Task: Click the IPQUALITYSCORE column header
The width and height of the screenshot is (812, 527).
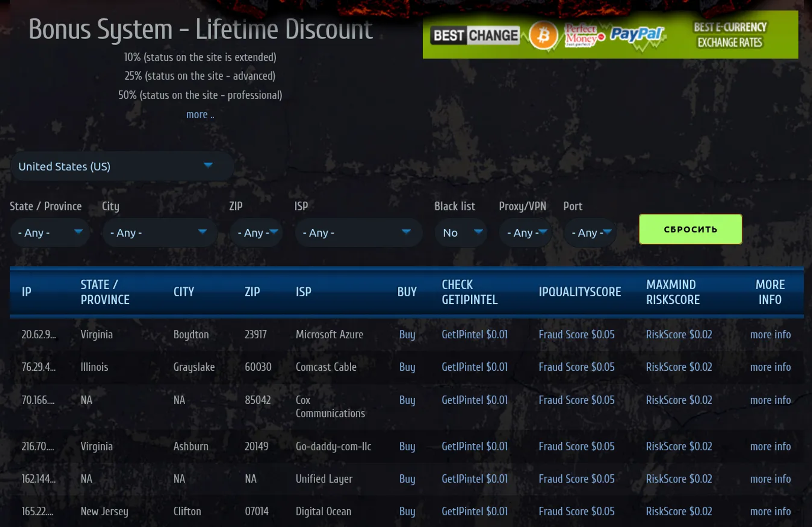Action: click(x=580, y=292)
